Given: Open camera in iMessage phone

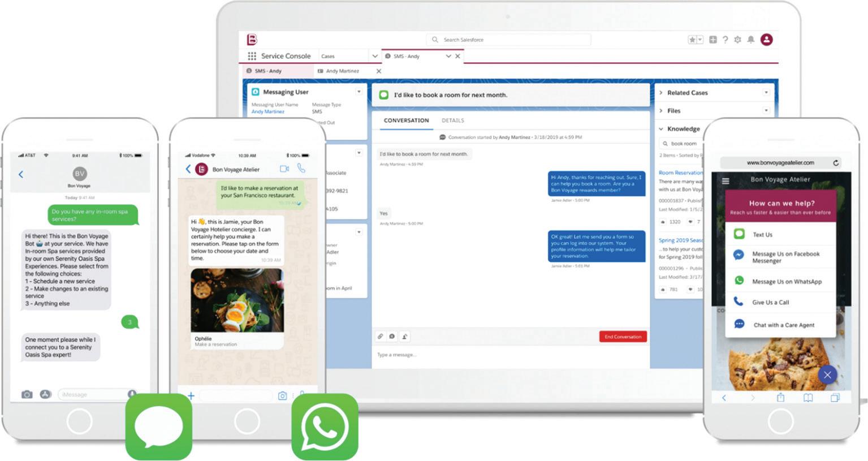Looking at the screenshot, I should coord(27,394).
